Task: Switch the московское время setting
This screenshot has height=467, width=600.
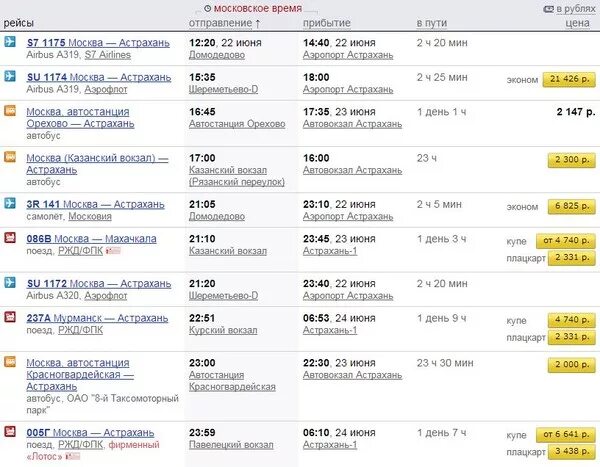Action: coord(258,8)
